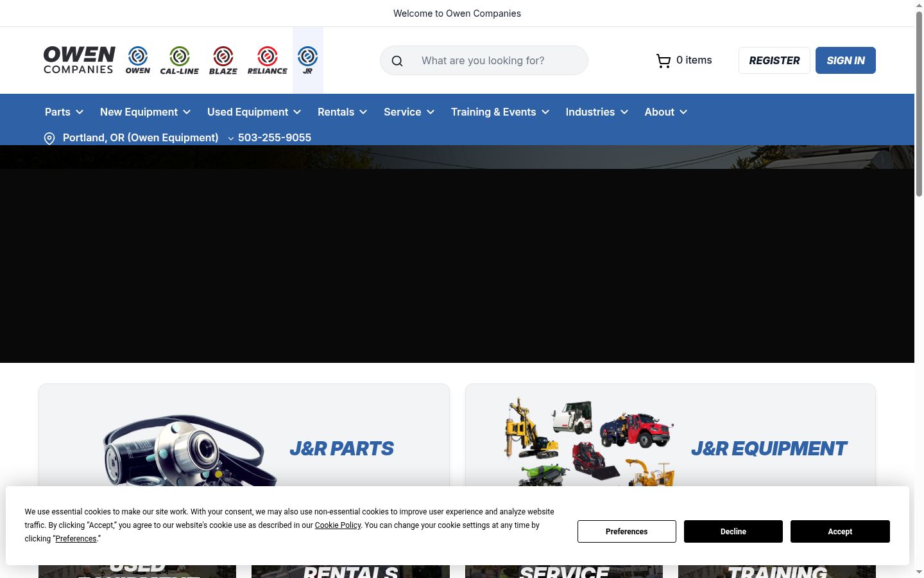Select the red Reliance brand icon
The width and height of the screenshot is (924, 578).
tap(268, 60)
